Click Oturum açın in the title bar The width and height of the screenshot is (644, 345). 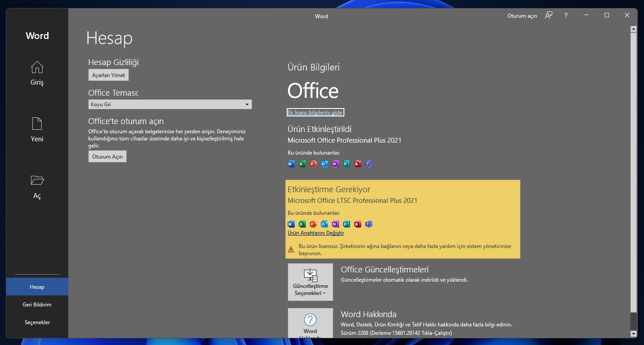(x=522, y=16)
